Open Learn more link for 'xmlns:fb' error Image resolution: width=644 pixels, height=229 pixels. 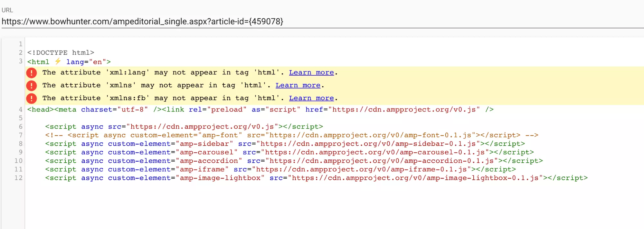tap(311, 98)
